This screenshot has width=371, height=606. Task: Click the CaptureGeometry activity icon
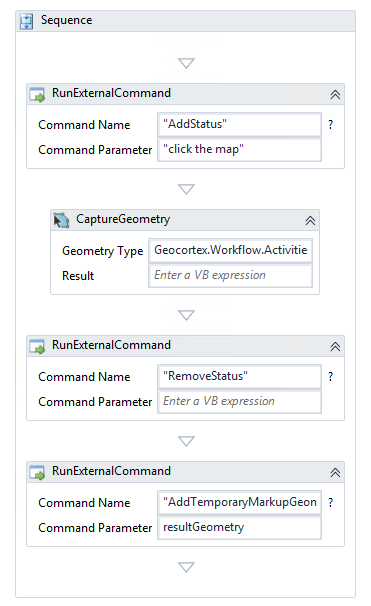pyautogui.click(x=61, y=220)
